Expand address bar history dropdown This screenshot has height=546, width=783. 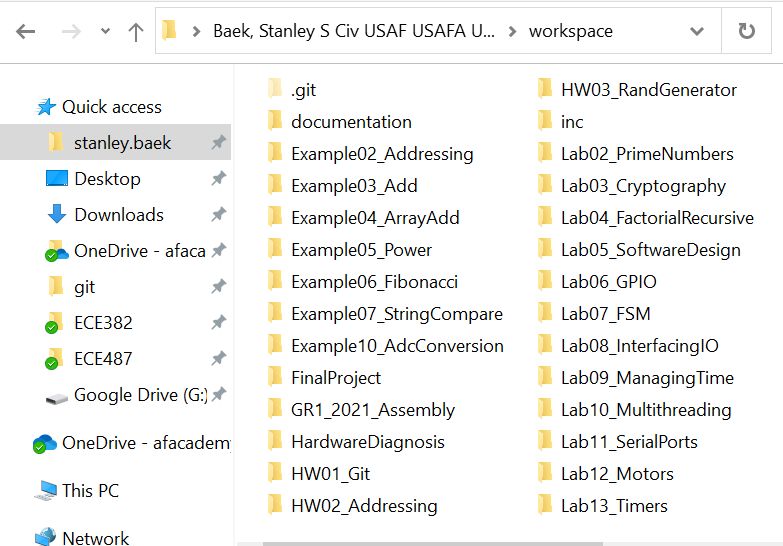pos(697,31)
